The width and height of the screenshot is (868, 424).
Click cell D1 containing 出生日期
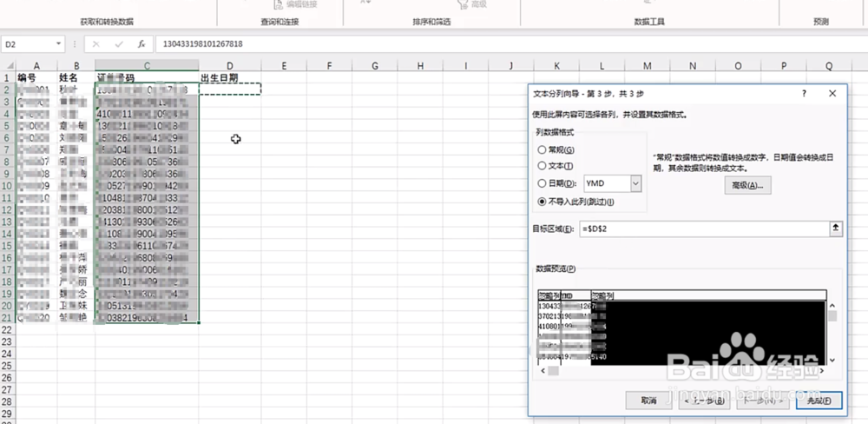click(x=230, y=78)
